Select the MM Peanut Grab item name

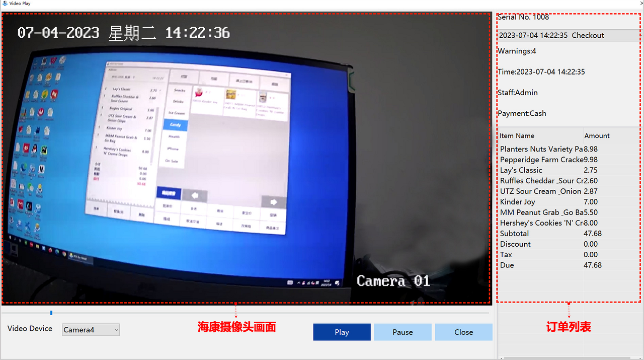pos(541,212)
